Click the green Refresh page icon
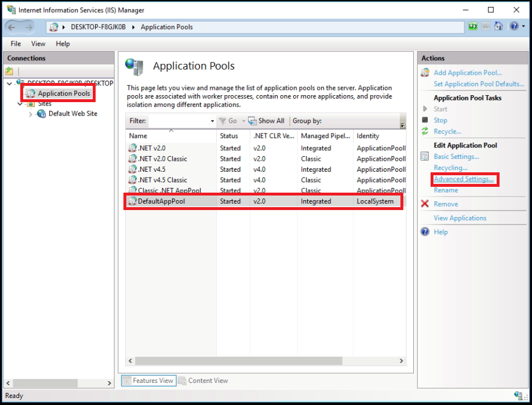The width and height of the screenshot is (532, 405). point(473,26)
